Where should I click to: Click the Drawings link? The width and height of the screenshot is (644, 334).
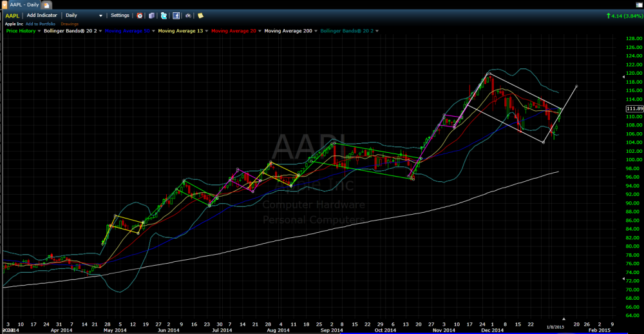click(70, 23)
